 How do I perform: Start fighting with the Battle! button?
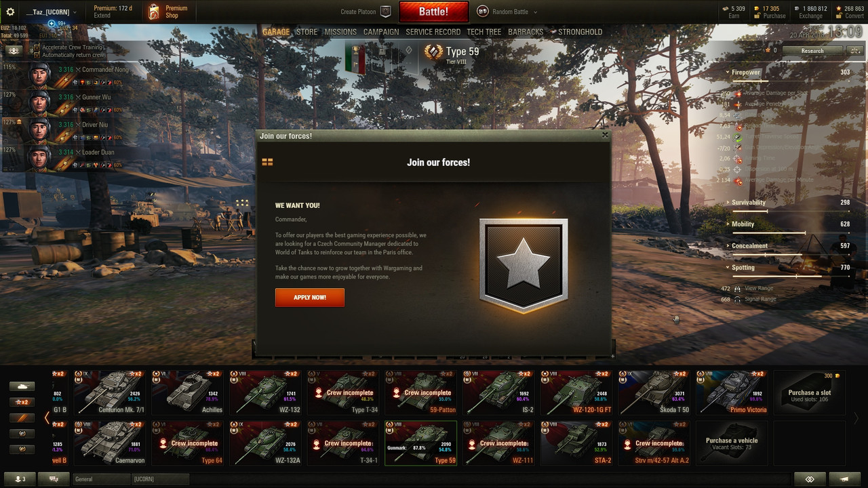pyautogui.click(x=434, y=12)
